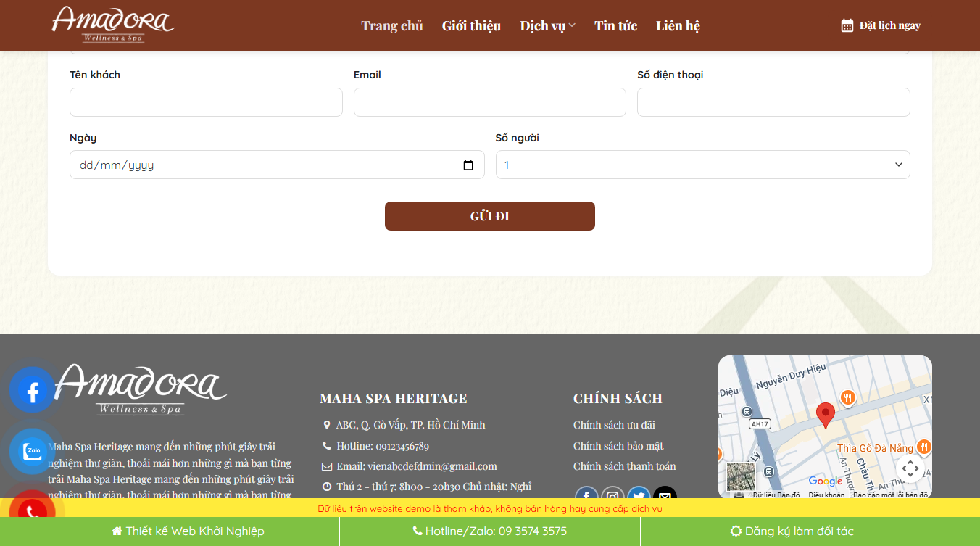Click the Amadora logo in footer
The width and height of the screenshot is (980, 546).
point(141,389)
